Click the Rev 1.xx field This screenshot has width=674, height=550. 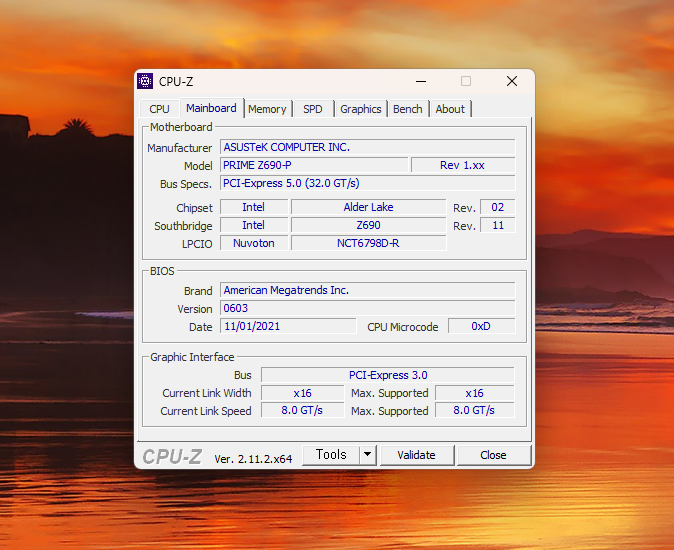pos(463,165)
